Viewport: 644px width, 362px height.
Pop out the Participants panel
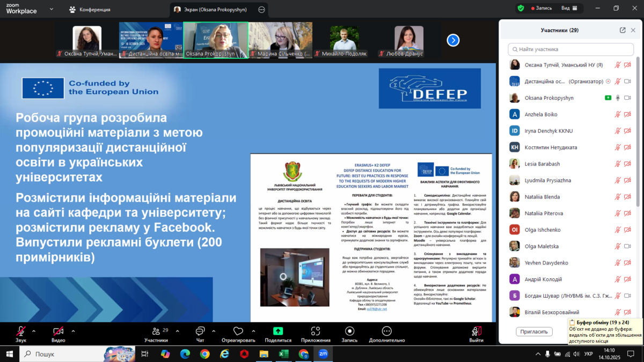coord(623,31)
